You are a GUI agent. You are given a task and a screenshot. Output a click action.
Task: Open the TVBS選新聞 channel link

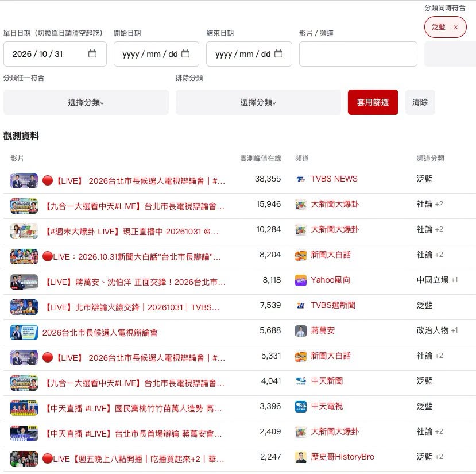(333, 305)
